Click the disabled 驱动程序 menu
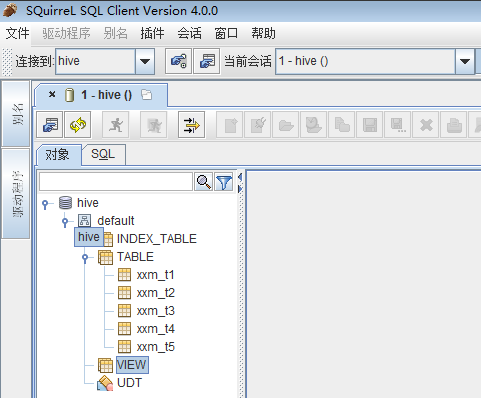Image resolution: width=481 pixels, height=398 pixels. point(66,33)
